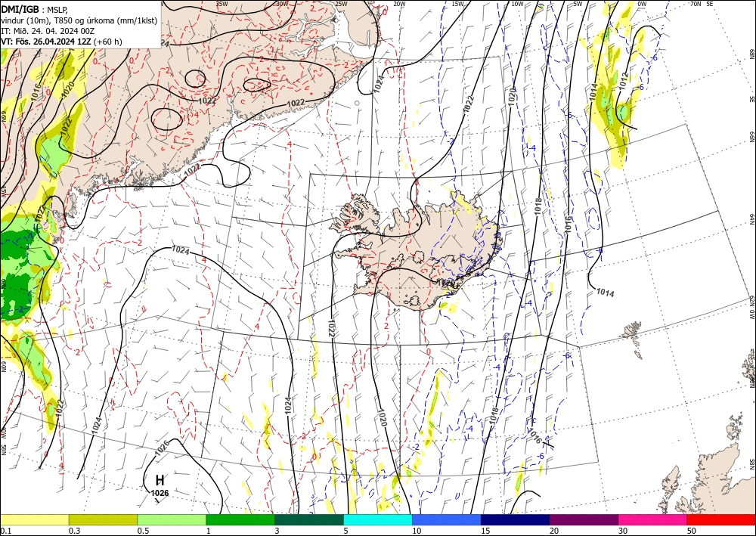Click the 'IT: Mið. 24. 04. 2024 00Z' line
756x536 pixels.
tap(48, 31)
